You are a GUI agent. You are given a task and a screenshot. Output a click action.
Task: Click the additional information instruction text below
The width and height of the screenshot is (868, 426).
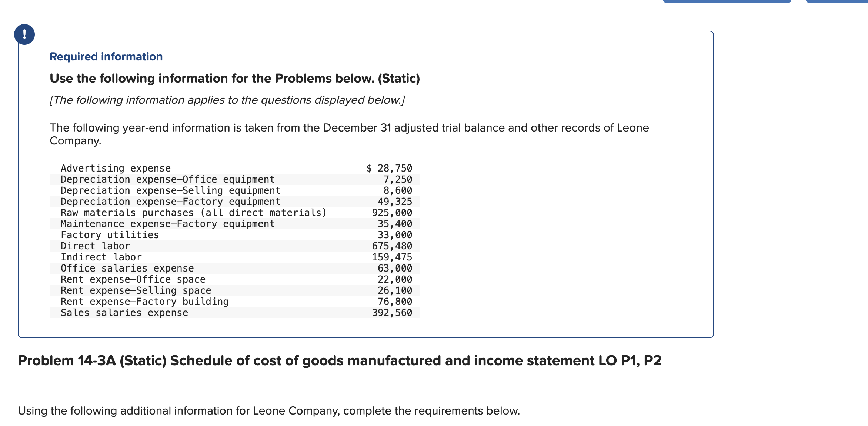[x=268, y=410]
